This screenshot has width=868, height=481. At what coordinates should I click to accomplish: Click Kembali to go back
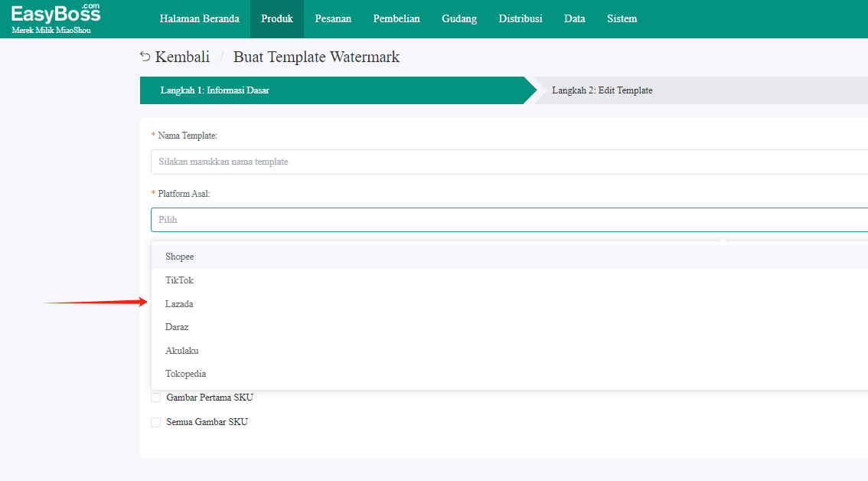pyautogui.click(x=182, y=57)
